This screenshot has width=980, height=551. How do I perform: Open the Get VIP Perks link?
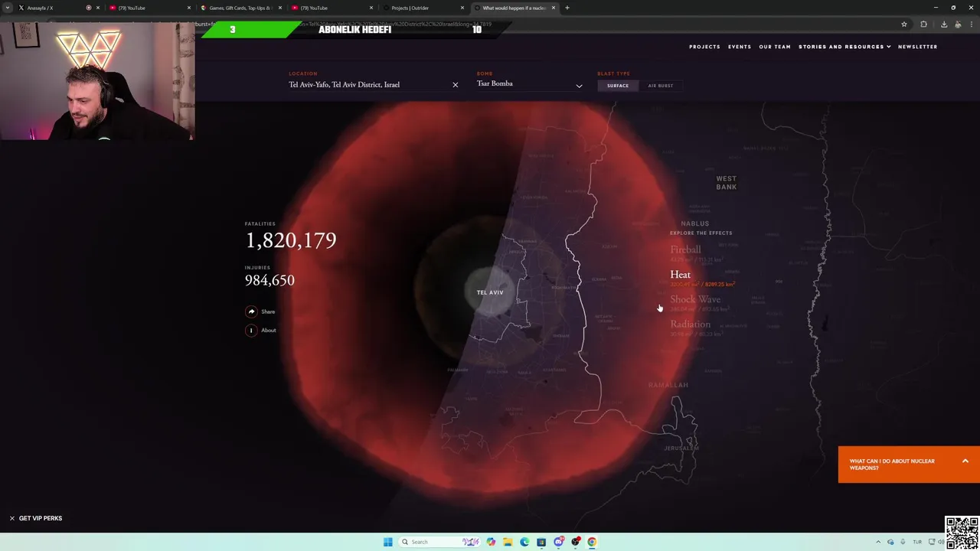coord(41,518)
